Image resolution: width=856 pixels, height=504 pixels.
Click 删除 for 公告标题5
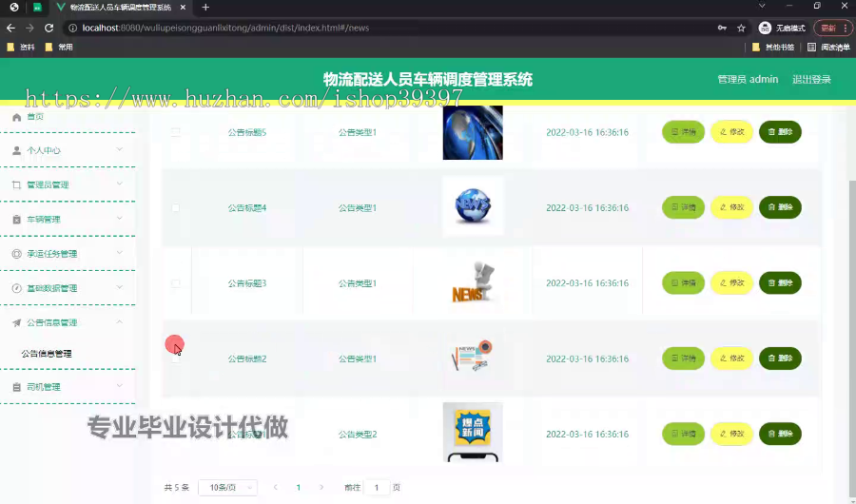tap(780, 132)
